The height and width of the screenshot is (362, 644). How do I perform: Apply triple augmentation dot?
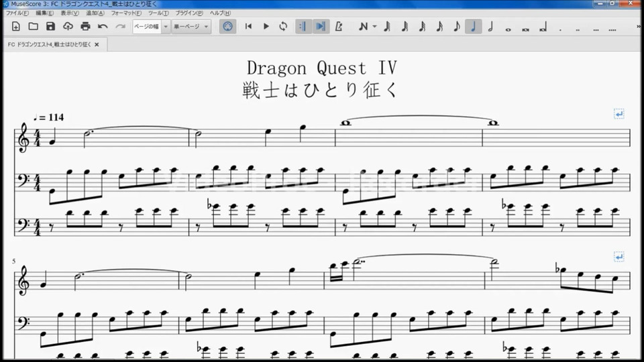click(596, 29)
